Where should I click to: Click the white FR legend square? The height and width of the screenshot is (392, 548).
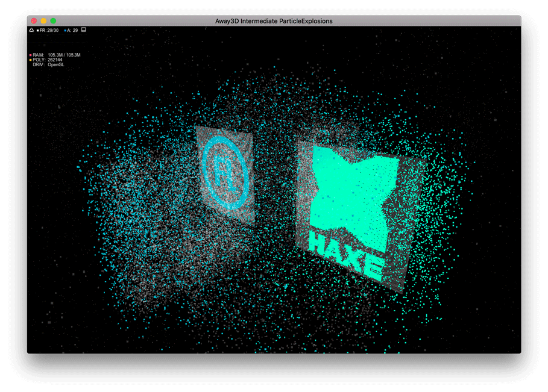point(38,31)
